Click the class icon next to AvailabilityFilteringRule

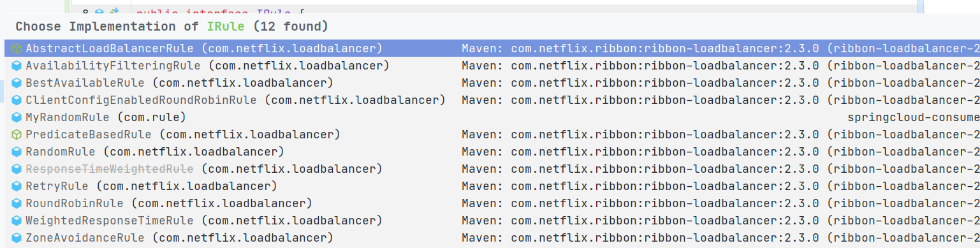(x=17, y=66)
